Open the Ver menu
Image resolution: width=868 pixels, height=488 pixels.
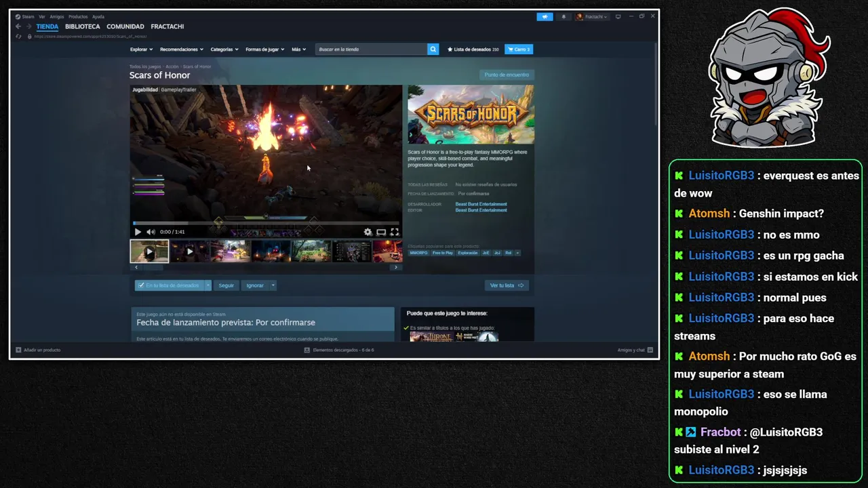point(42,16)
